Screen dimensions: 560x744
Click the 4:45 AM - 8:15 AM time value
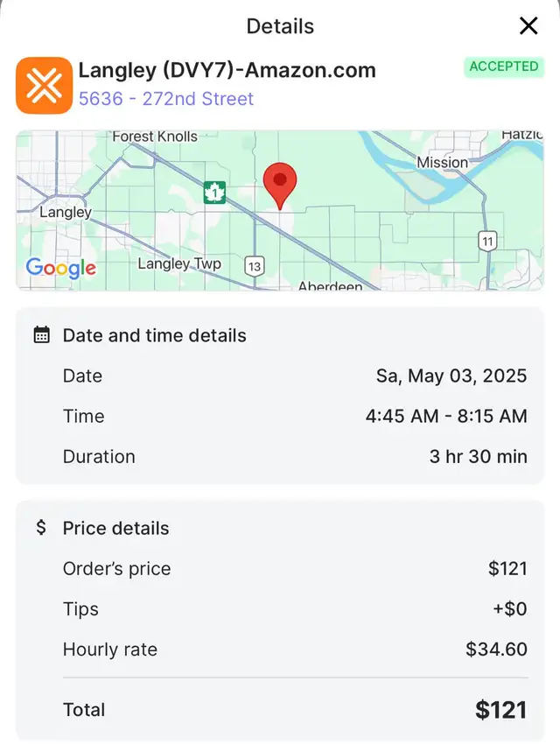click(x=446, y=416)
